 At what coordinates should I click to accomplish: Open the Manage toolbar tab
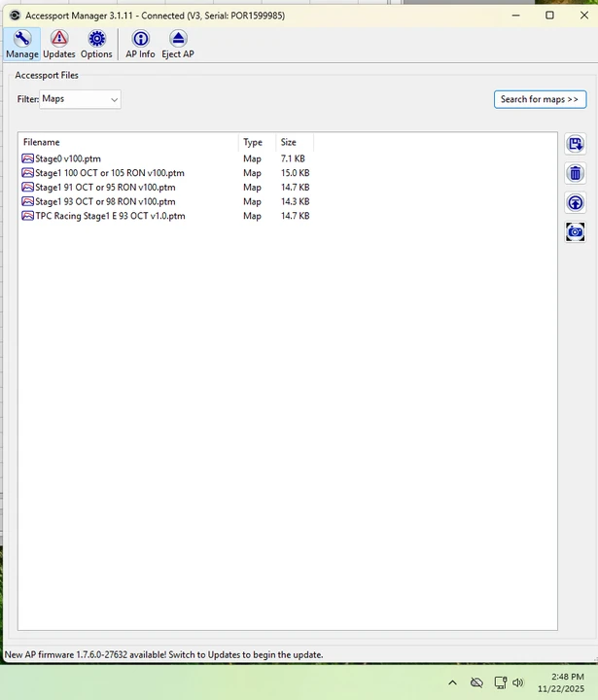pos(22,44)
